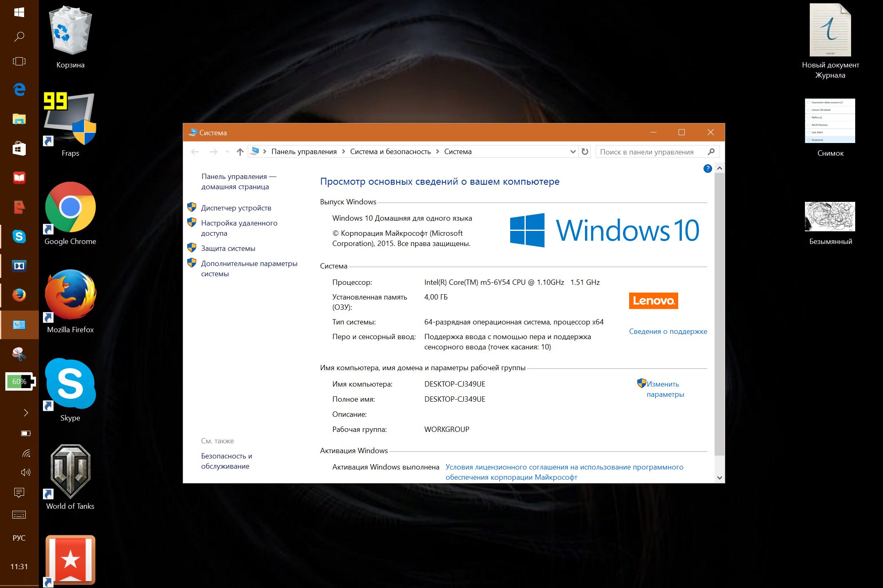Image resolution: width=883 pixels, height=588 pixels.
Task: Open taskbar search magnifier
Action: click(19, 37)
